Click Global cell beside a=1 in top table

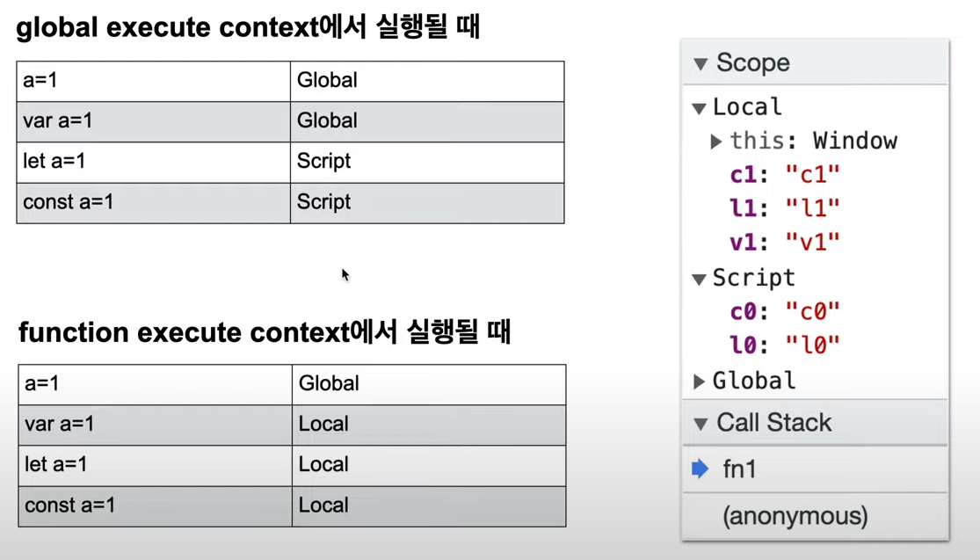427,81
